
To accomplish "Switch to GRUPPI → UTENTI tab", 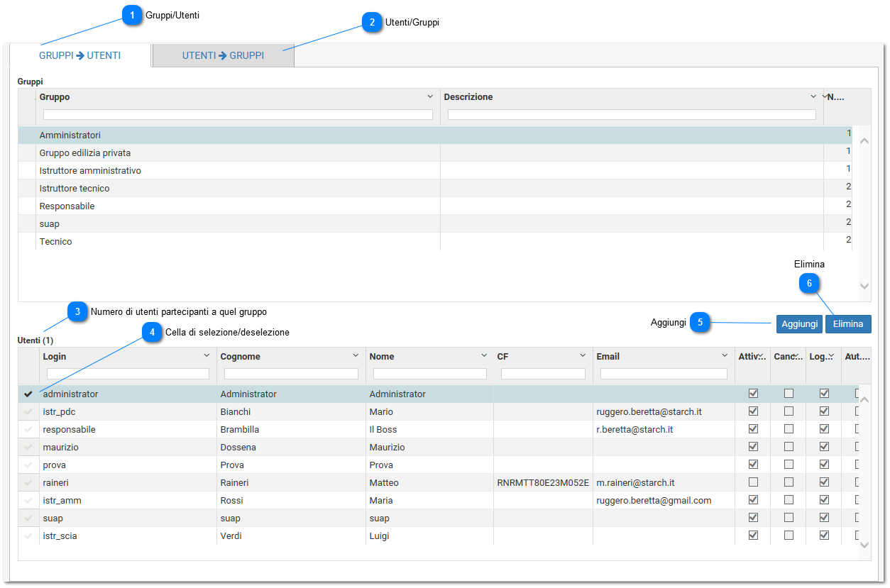I will point(79,55).
